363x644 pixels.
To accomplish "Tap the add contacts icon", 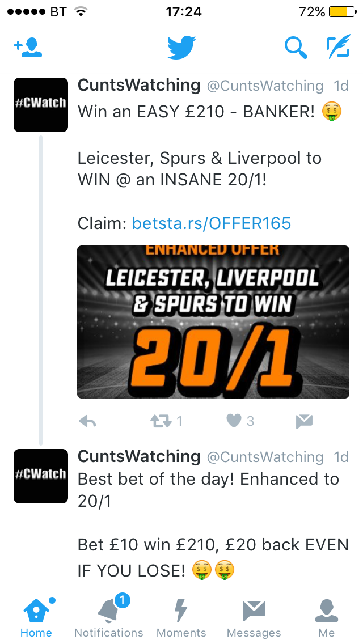I will 28,47.
